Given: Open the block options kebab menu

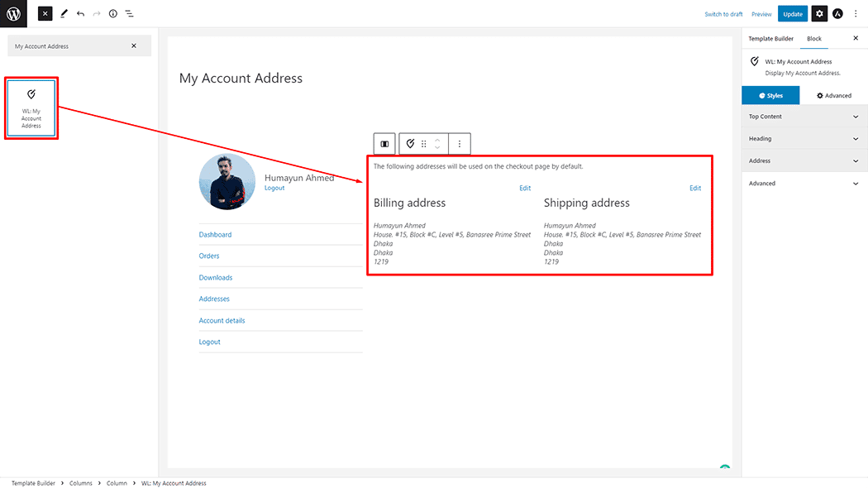Looking at the screenshot, I should coord(459,143).
